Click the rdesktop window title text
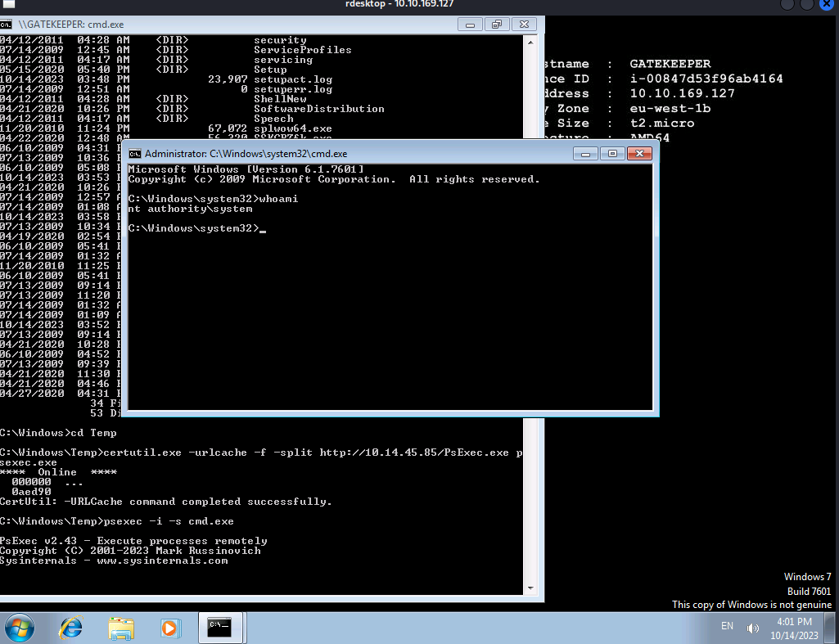This screenshot has width=839, height=644. click(399, 4)
